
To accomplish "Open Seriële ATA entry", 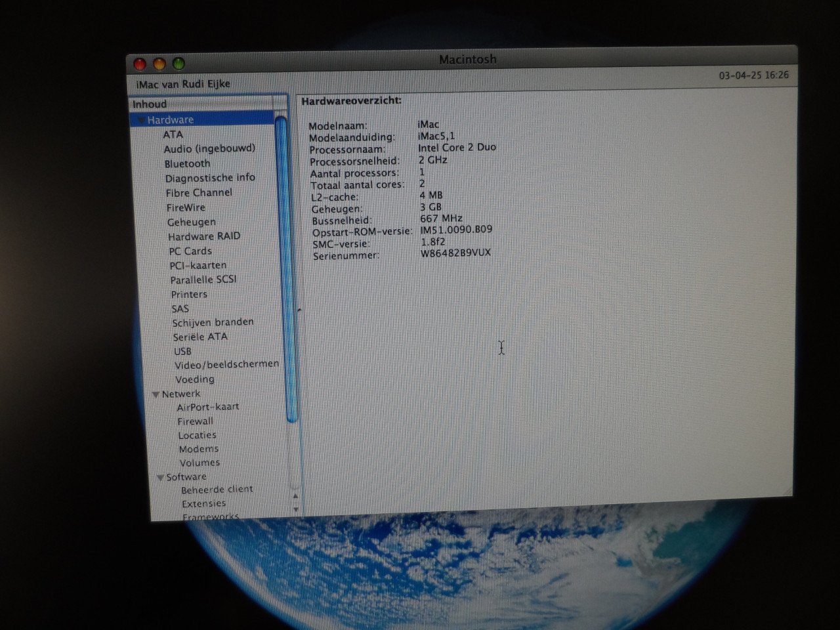I will tap(200, 337).
